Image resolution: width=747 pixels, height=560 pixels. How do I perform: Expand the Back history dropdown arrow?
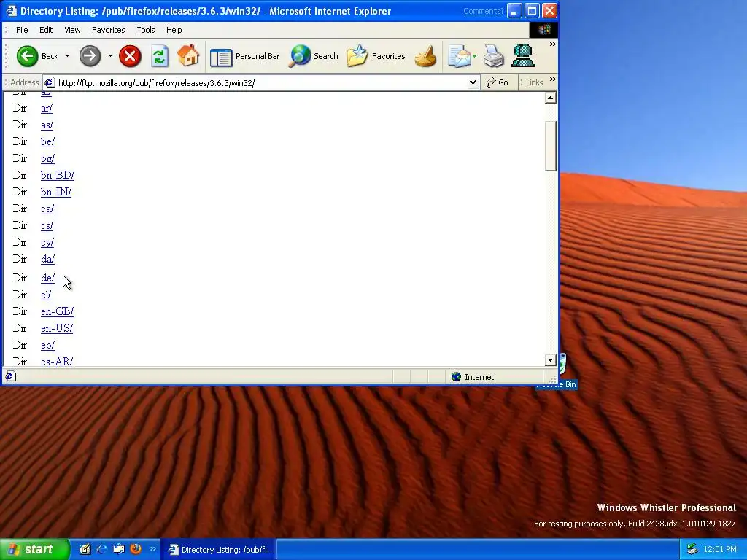pyautogui.click(x=67, y=56)
